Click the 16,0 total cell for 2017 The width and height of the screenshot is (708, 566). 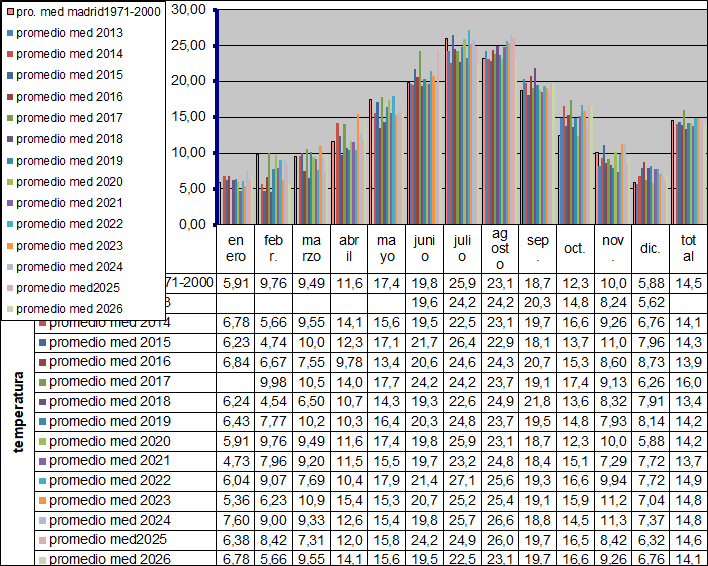click(687, 381)
